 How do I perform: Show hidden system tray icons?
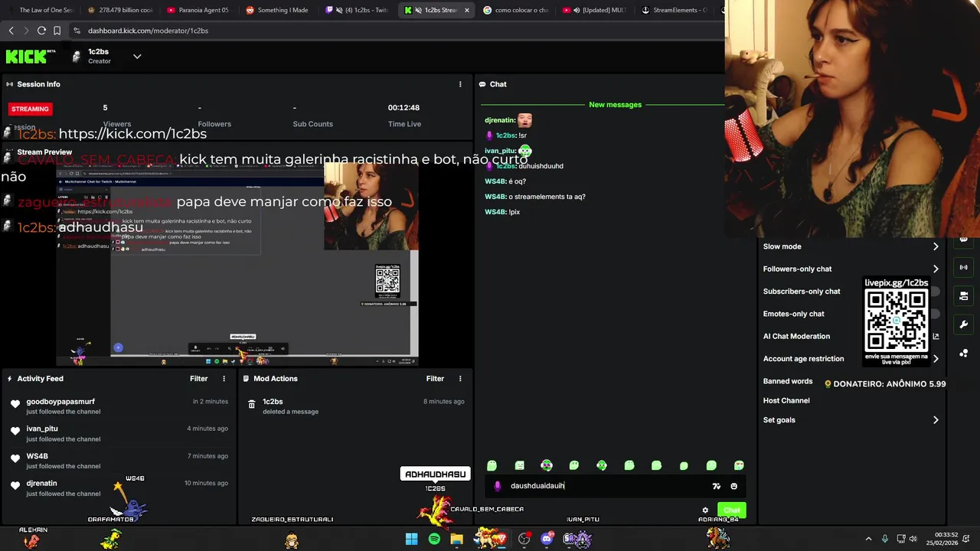[868, 539]
